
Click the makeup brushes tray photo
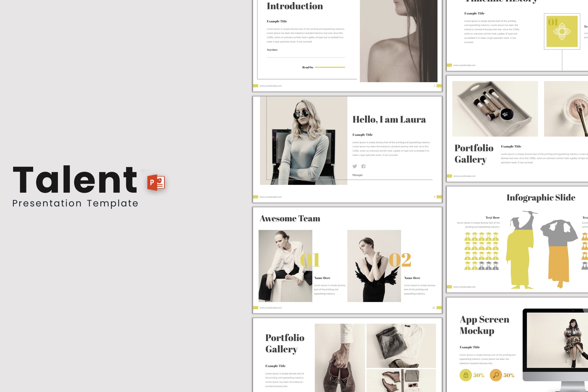[495, 109]
